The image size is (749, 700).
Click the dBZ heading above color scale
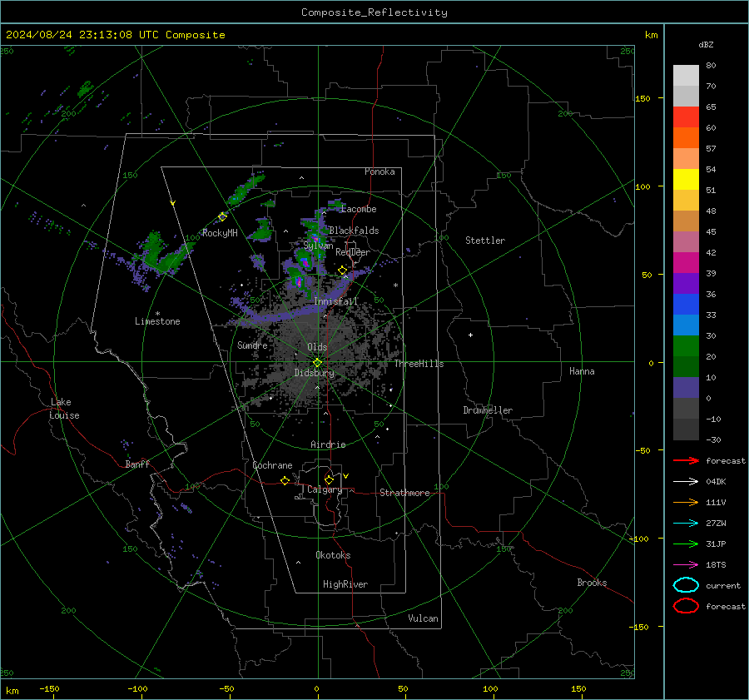pyautogui.click(x=706, y=44)
